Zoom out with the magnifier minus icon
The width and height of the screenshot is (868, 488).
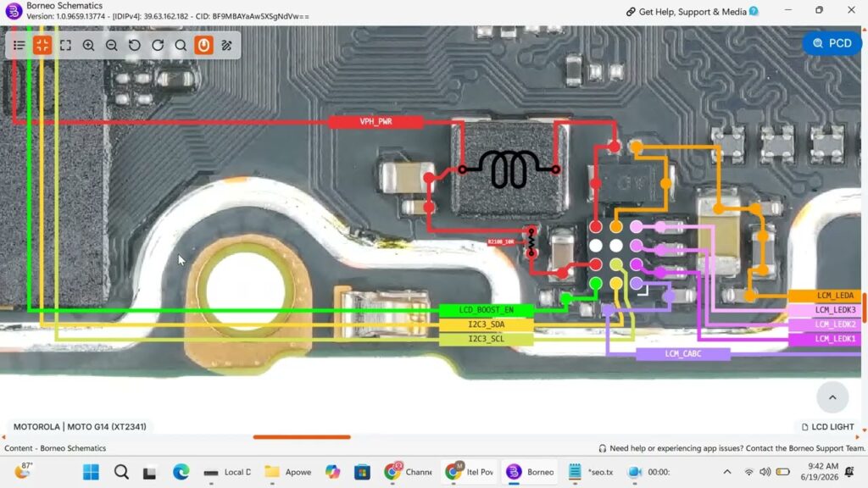point(111,46)
